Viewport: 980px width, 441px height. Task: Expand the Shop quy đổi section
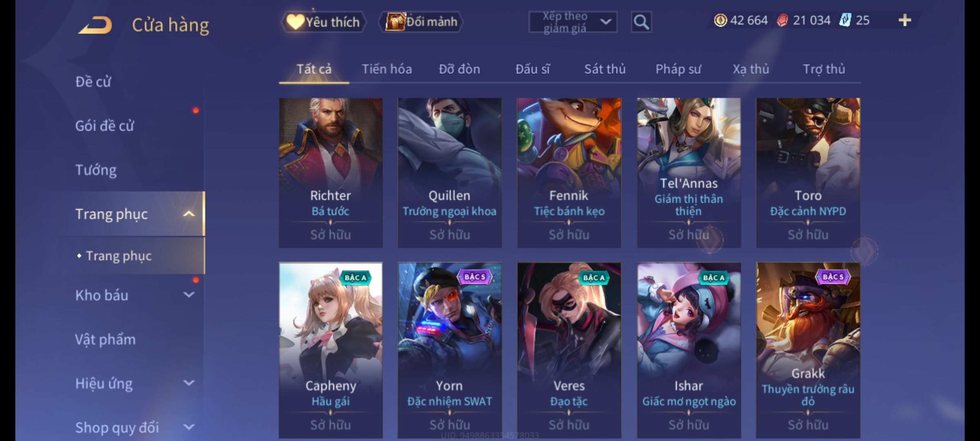point(189,427)
